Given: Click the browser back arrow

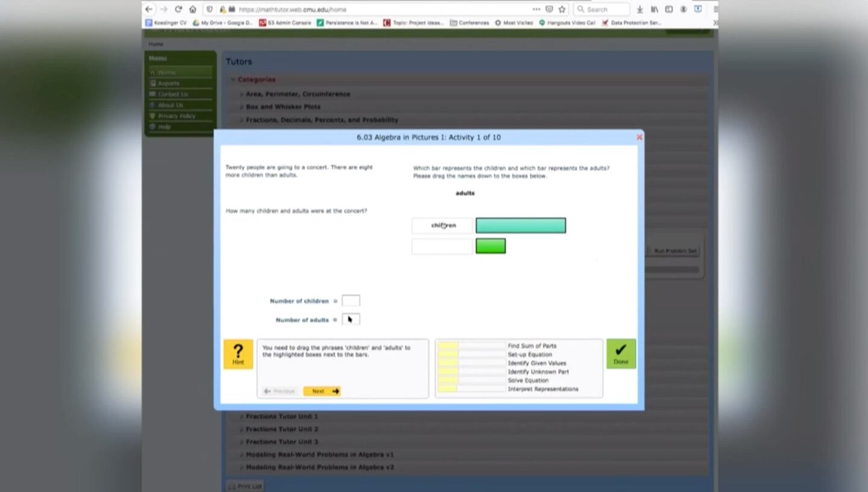Looking at the screenshot, I should (149, 9).
